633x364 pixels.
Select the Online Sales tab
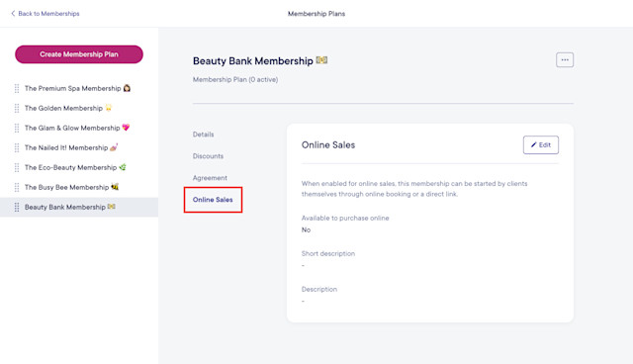pyautogui.click(x=213, y=200)
